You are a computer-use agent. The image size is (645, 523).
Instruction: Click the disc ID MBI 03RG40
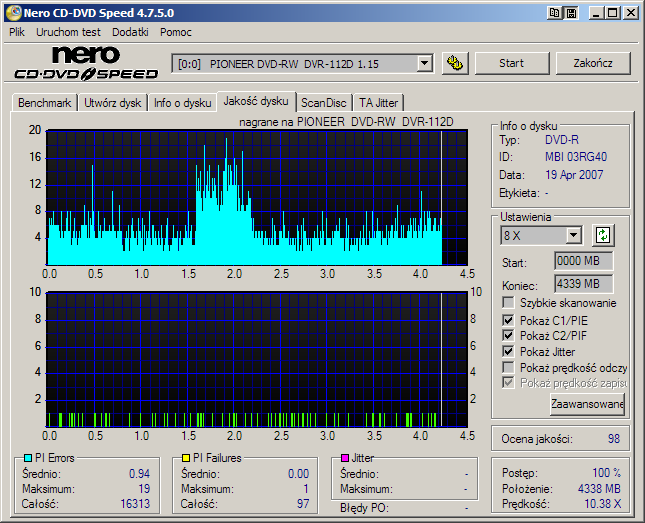pyautogui.click(x=576, y=157)
